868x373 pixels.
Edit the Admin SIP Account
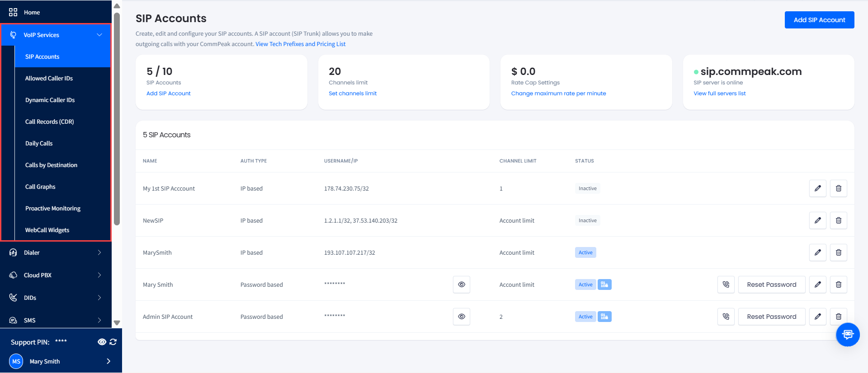[818, 317]
